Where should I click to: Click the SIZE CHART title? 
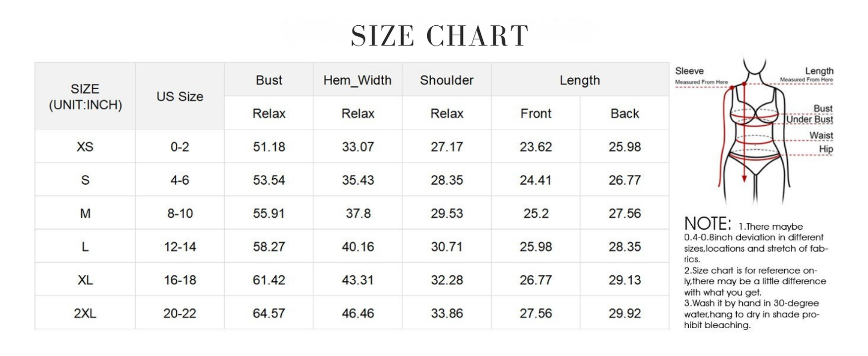[x=440, y=36]
